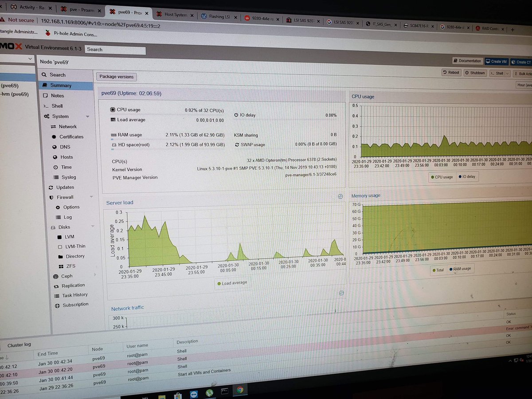The image size is (532, 399).
Task: Toggle IO delay series in chart legend
Action: [x=466, y=177]
